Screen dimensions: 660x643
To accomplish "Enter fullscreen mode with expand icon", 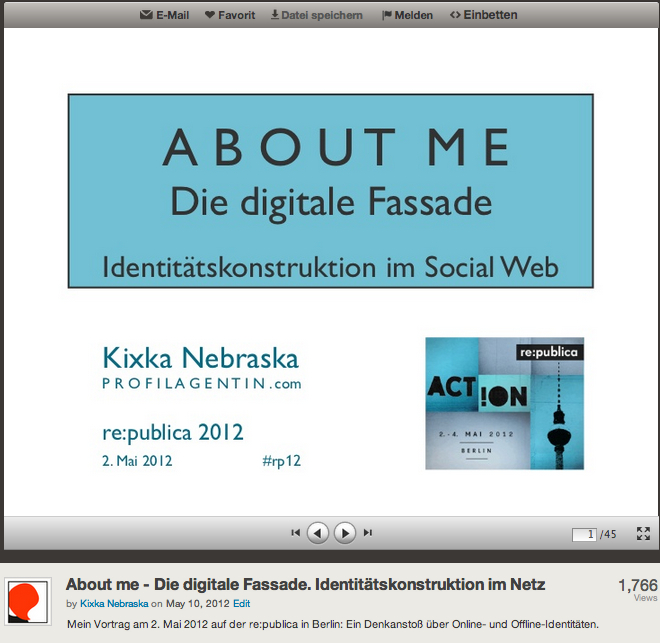I will 643,534.
